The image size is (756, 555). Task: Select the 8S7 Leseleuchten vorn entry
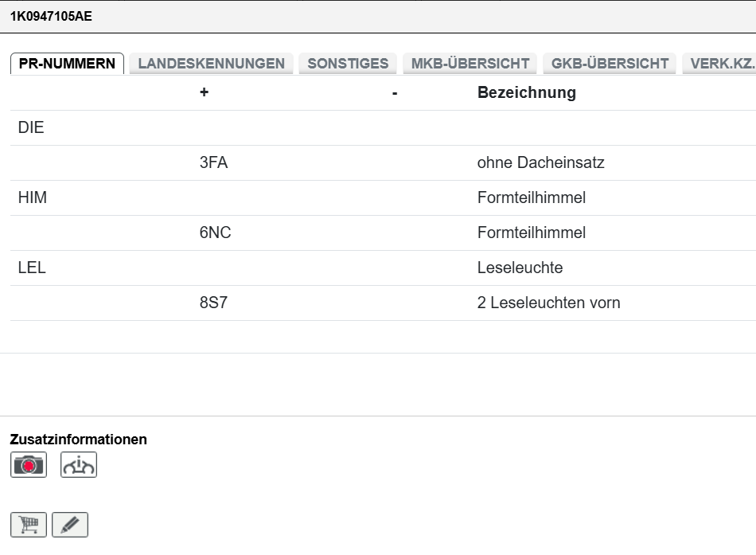(x=383, y=303)
